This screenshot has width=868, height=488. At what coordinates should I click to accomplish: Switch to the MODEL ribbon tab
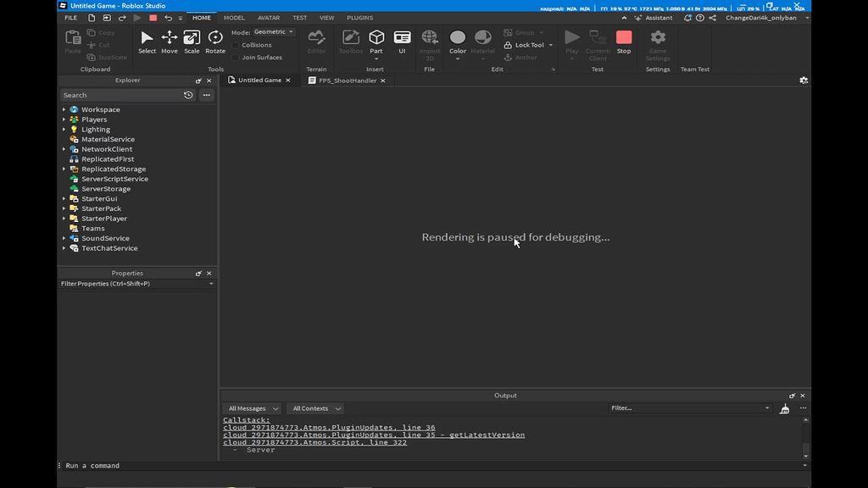234,17
